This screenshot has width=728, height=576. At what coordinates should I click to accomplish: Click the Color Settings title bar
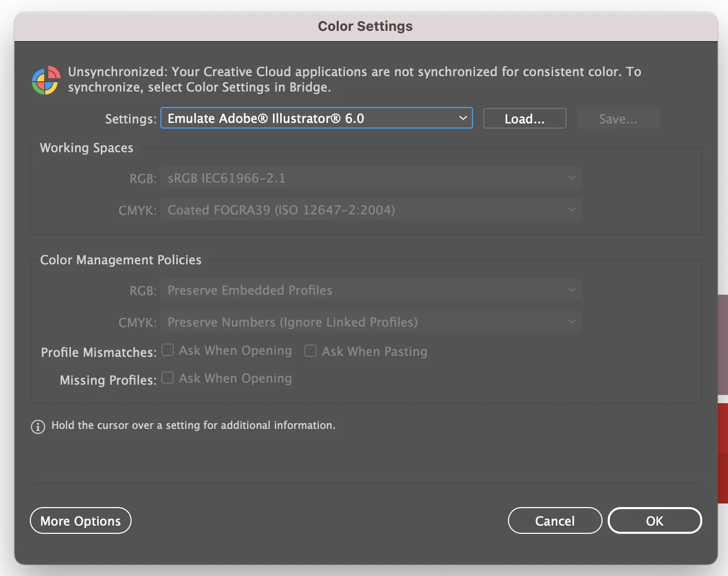point(366,26)
